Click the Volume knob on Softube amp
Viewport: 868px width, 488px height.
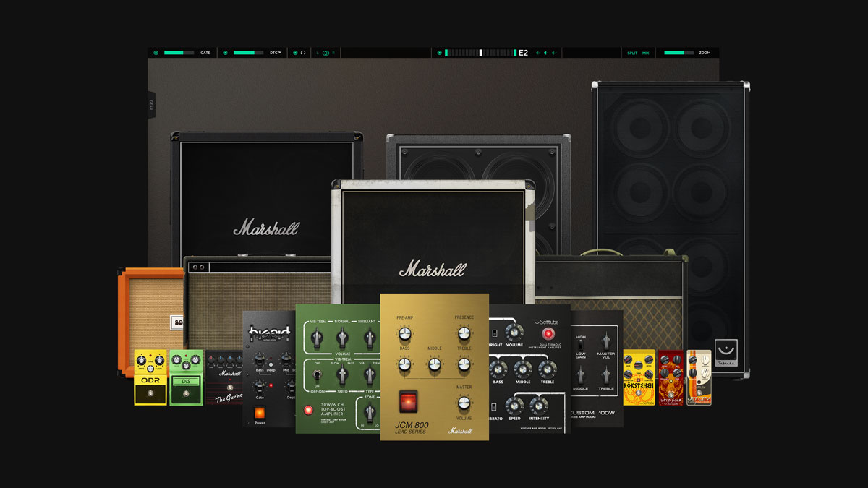pyautogui.click(x=514, y=332)
